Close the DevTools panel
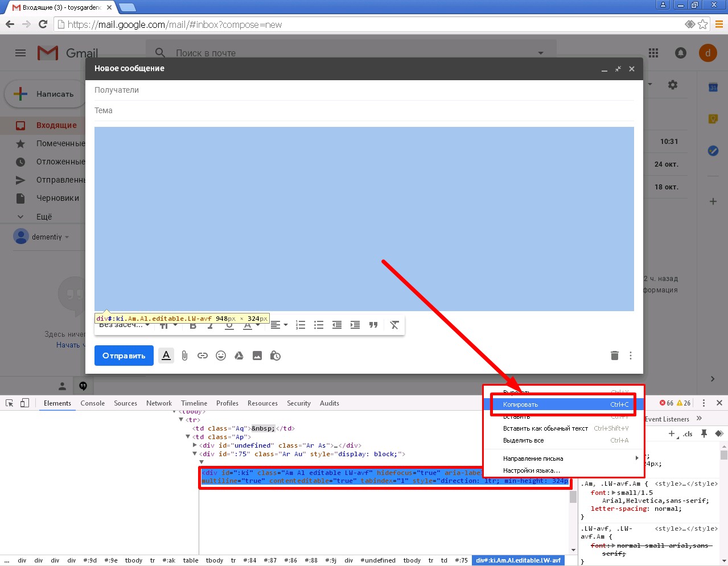 tap(719, 403)
